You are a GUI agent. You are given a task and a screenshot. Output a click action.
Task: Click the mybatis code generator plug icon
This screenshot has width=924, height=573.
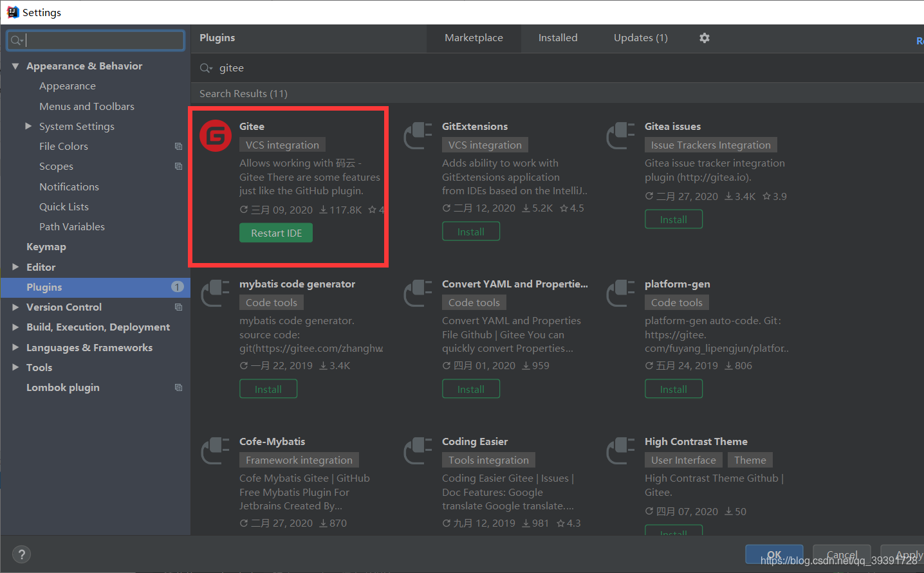coord(216,293)
